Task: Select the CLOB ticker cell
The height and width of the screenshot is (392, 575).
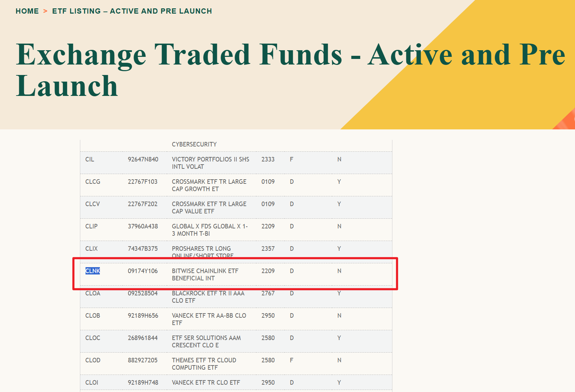Action: [x=93, y=316]
